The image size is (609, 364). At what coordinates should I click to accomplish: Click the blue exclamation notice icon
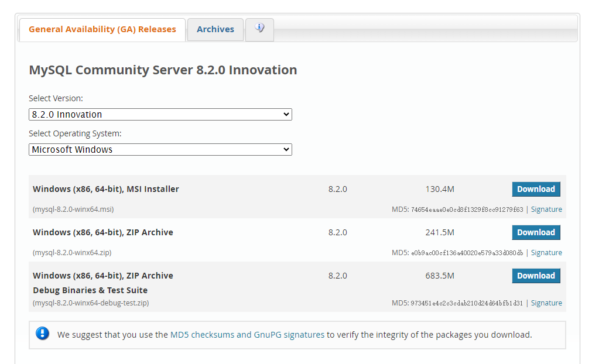[x=43, y=334]
